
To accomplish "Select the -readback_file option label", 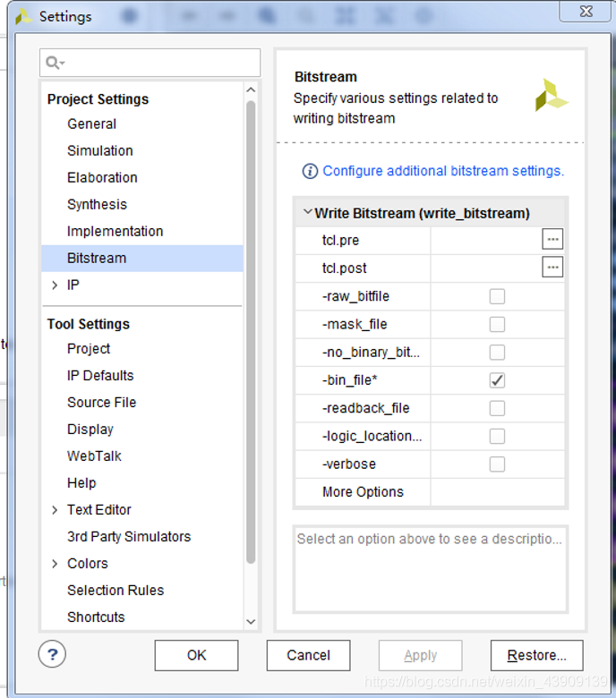I will (x=365, y=408).
